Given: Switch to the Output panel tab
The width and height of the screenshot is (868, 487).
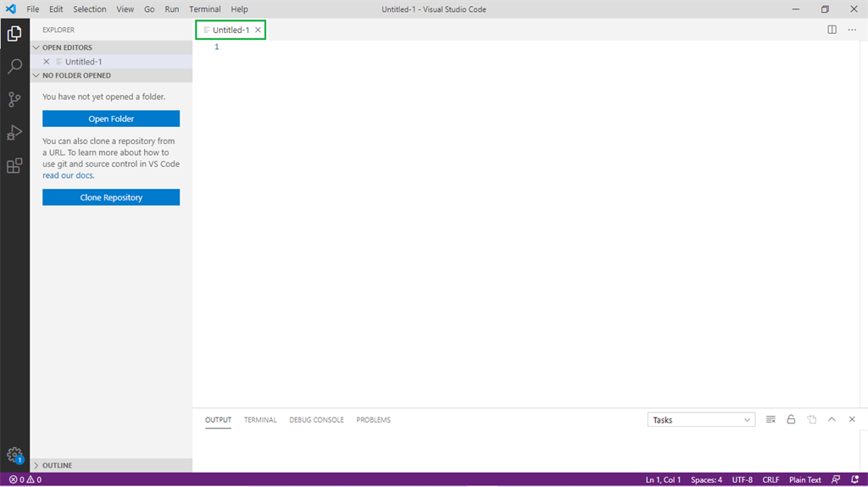Looking at the screenshot, I should tap(218, 420).
